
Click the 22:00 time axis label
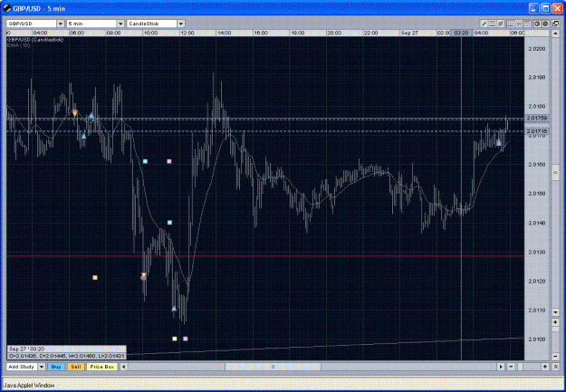coord(370,33)
